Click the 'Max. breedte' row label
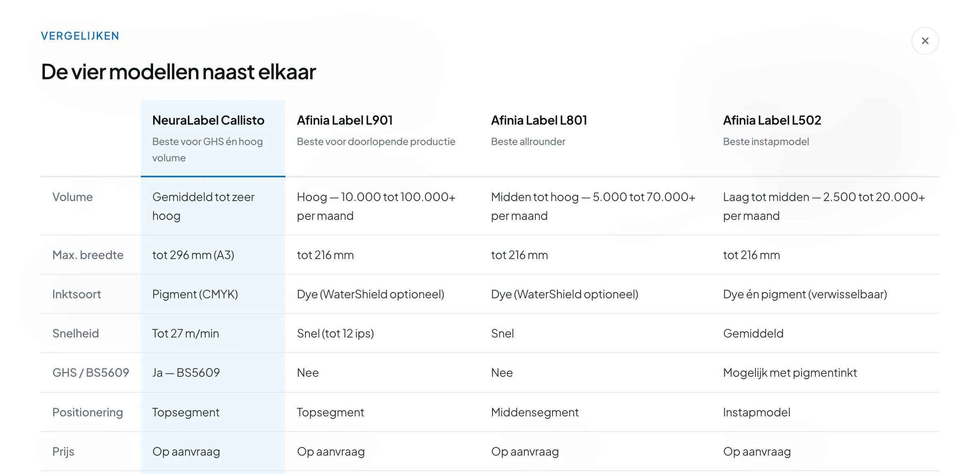Viewport: 980px width, 474px height. coord(88,255)
